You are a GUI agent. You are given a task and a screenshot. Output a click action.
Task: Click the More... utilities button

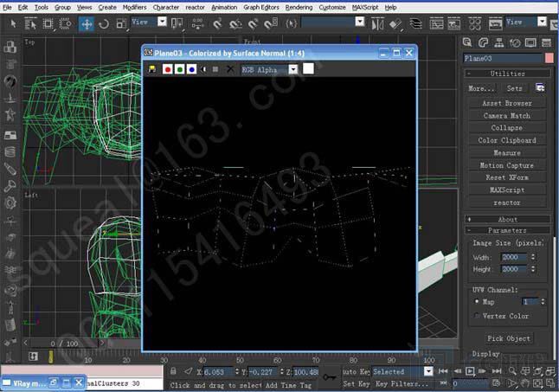[481, 88]
